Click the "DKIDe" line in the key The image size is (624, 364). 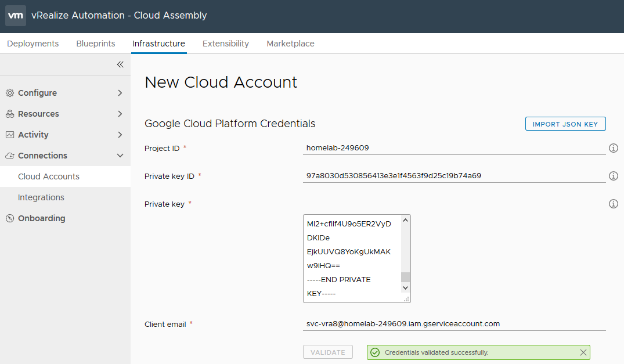pos(318,238)
